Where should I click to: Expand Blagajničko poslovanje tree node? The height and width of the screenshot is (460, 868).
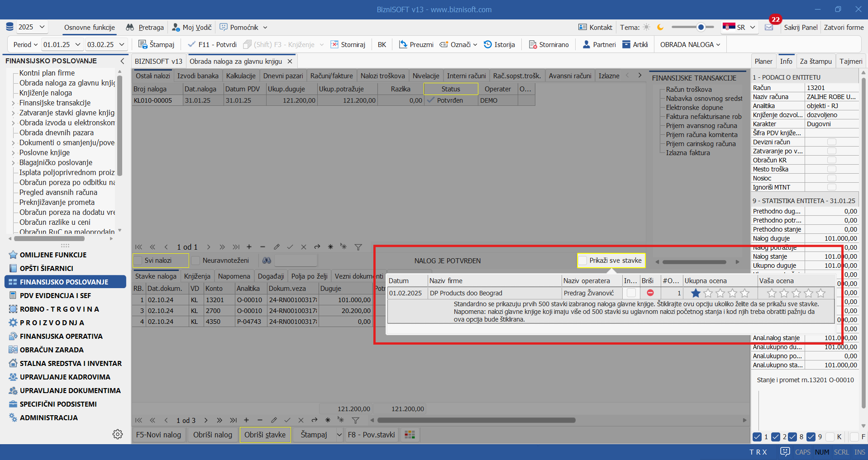(x=13, y=163)
